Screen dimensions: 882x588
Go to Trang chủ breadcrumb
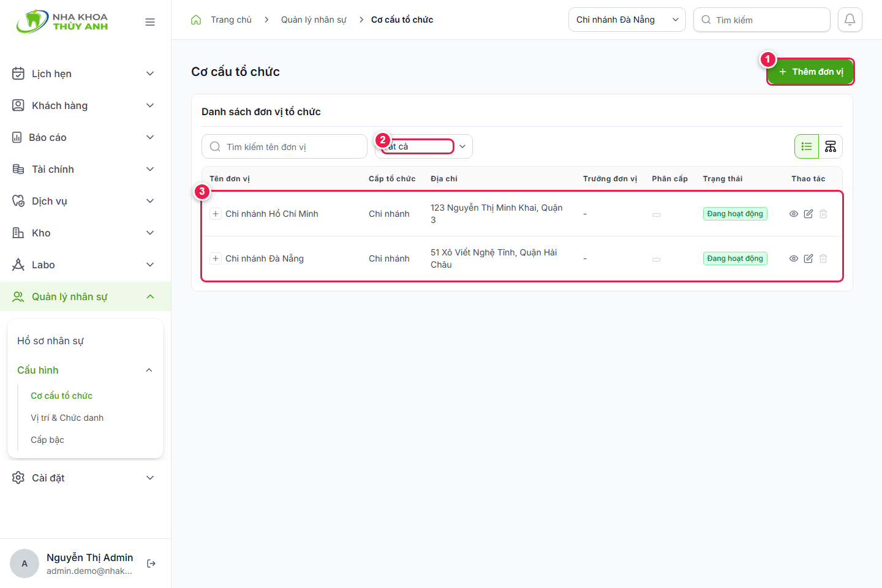[x=231, y=20]
